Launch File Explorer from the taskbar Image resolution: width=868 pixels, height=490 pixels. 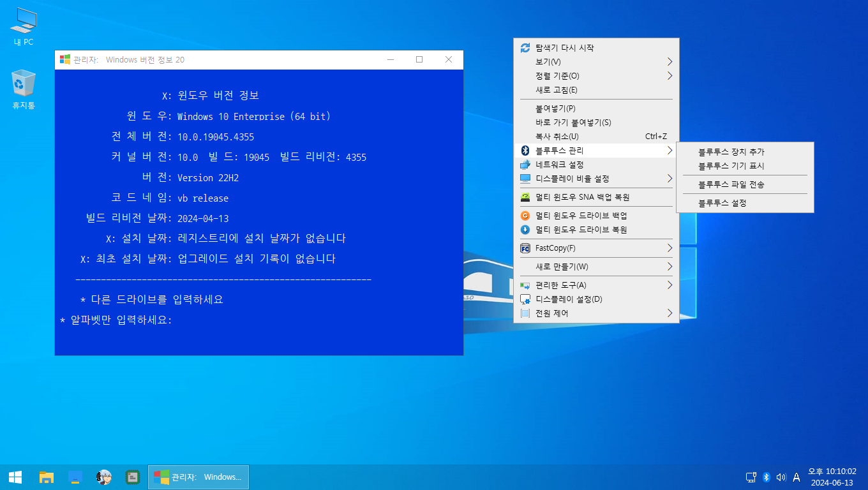(46, 477)
